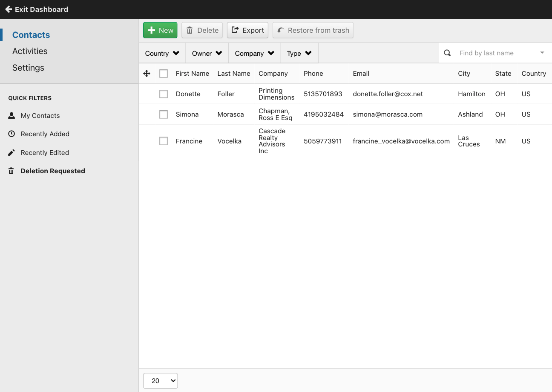Select the checkbox for Donette Foller

tap(164, 94)
